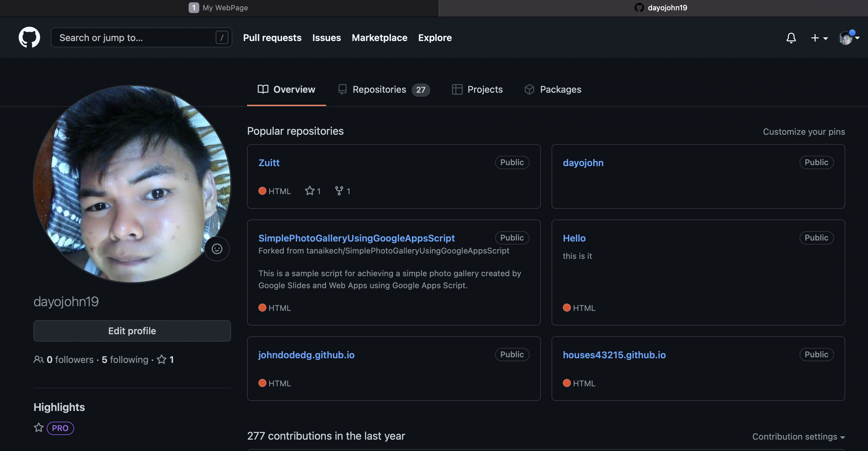Click the large profile avatar photo

pyautogui.click(x=132, y=184)
